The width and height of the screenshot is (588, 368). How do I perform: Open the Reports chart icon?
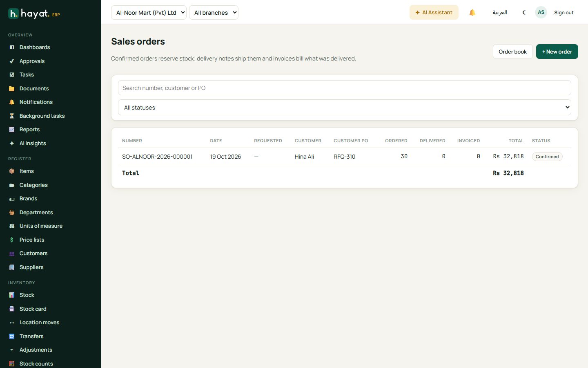(x=12, y=130)
